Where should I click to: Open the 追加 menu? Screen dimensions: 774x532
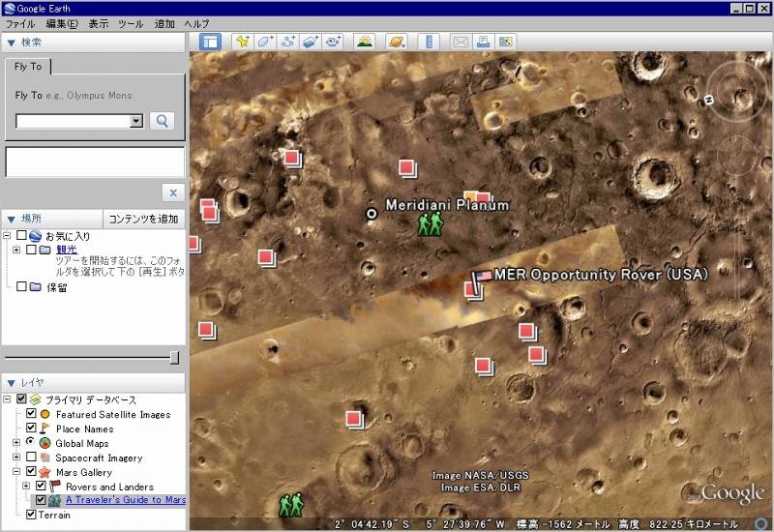[164, 23]
